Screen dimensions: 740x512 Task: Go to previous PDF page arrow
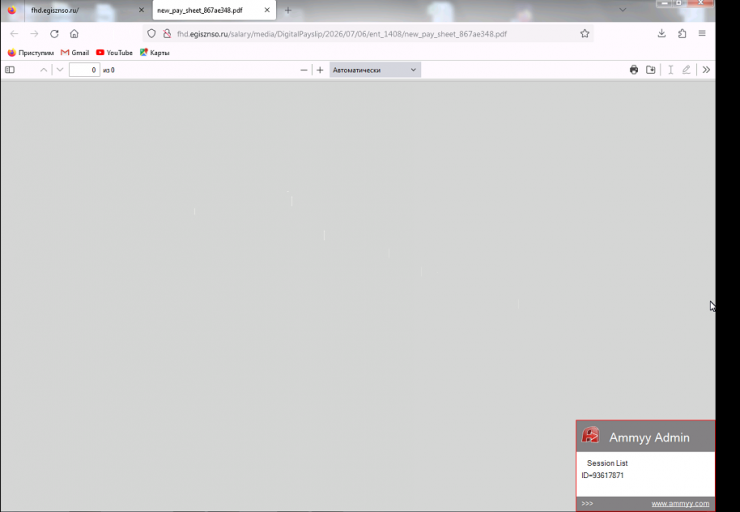(43, 70)
